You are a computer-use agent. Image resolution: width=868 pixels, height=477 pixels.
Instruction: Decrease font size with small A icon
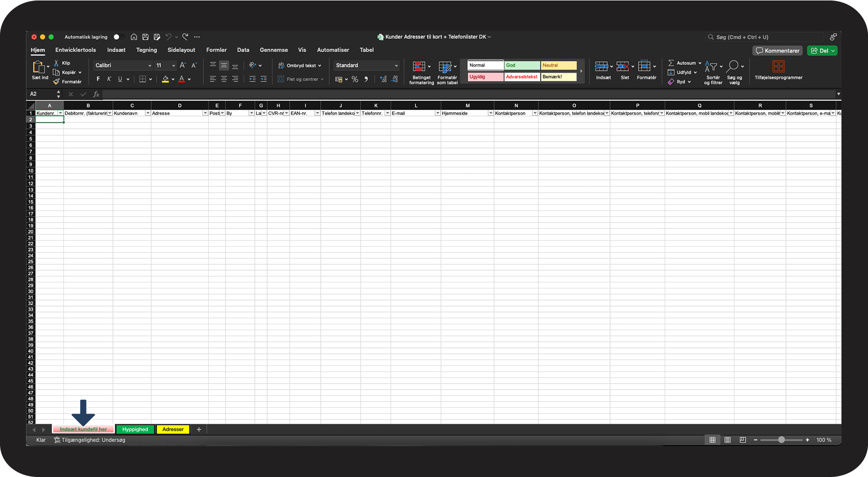click(x=194, y=65)
